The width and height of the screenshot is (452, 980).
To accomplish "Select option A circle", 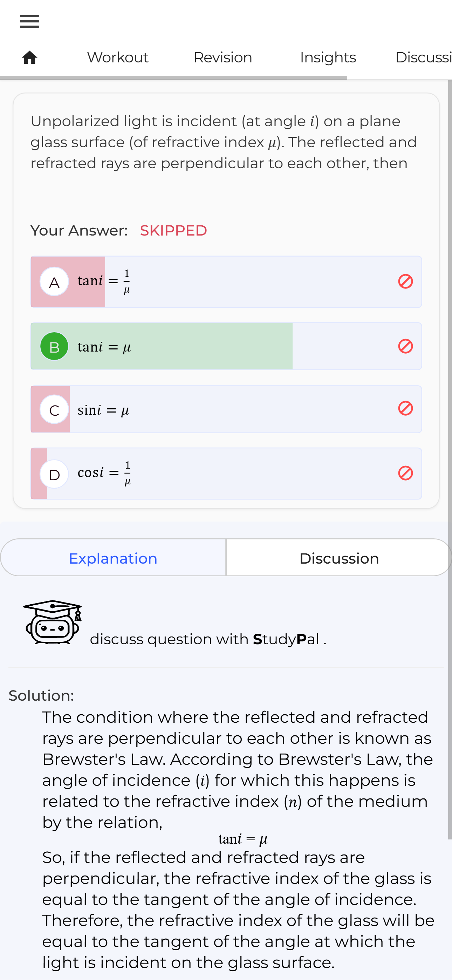I will click(x=54, y=282).
